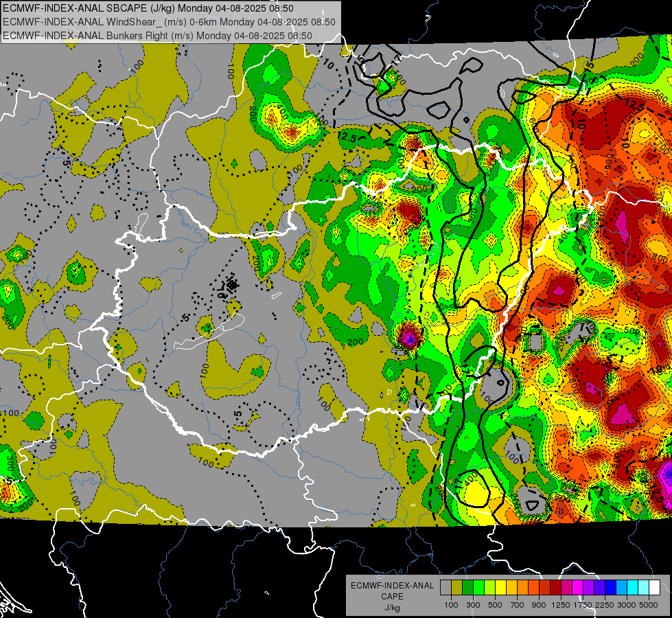Click the CAPE label in the legend
Screen dimensions: 672x618
[392, 597]
